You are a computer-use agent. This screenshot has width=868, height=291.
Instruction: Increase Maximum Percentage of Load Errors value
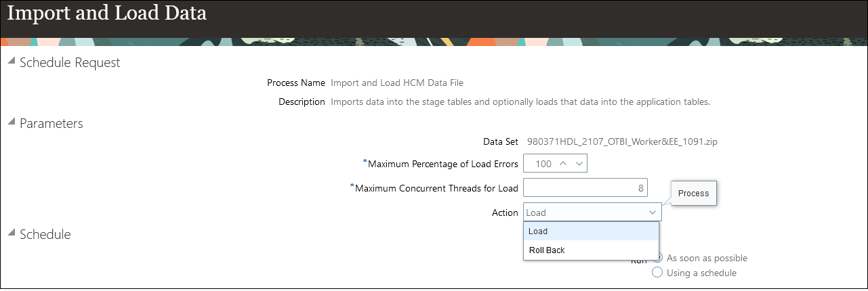pos(564,164)
